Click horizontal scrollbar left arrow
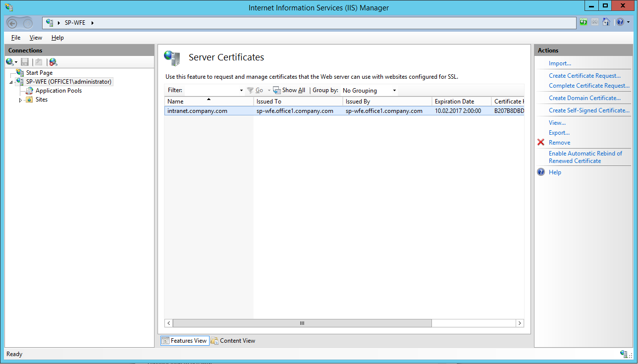The width and height of the screenshot is (638, 364). [x=168, y=323]
